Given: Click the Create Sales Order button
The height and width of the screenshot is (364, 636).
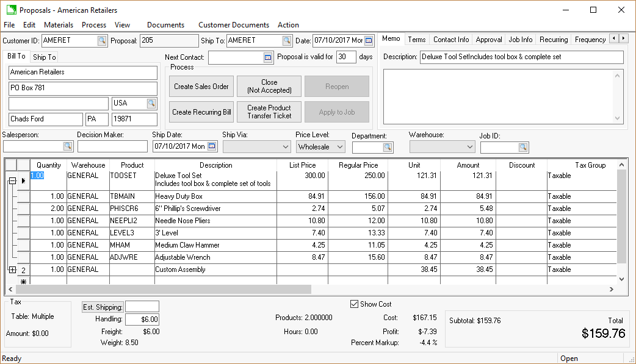Looking at the screenshot, I should coord(201,87).
